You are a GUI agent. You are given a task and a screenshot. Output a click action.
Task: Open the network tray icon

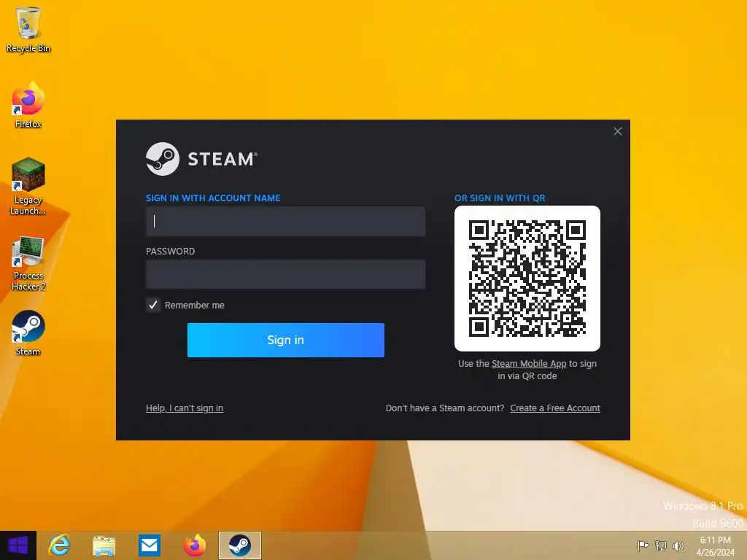[x=661, y=545]
